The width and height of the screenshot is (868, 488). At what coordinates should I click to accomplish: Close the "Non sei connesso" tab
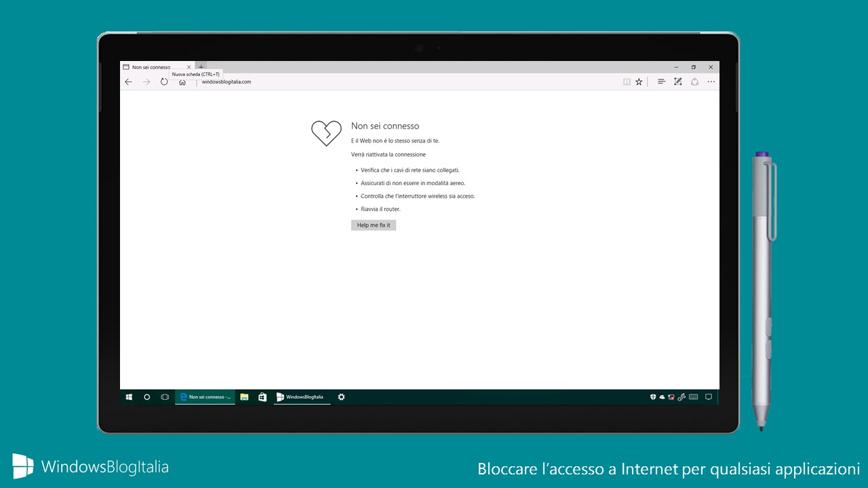189,67
